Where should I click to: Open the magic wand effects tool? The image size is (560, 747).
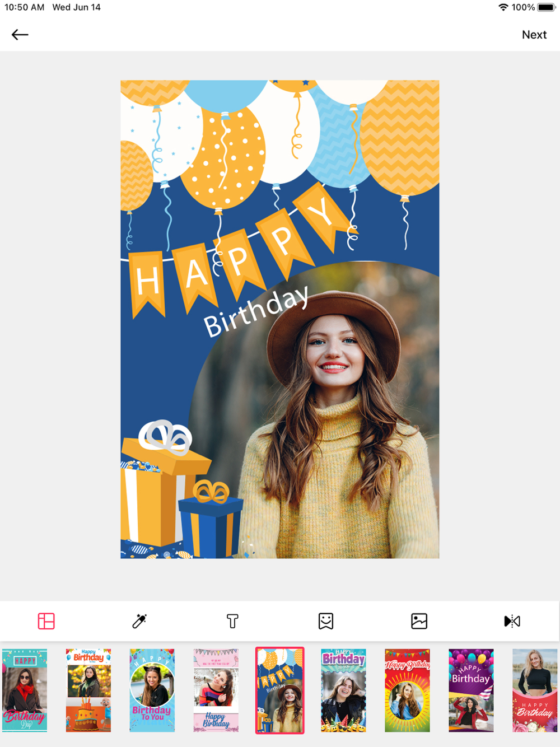pyautogui.click(x=139, y=621)
